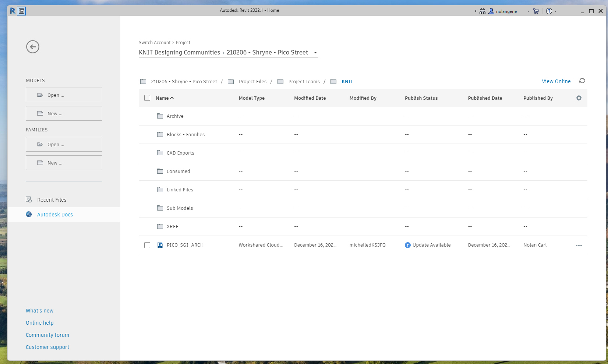Check the checkbox next to PICO_SGI_ARCH
Screen dimensions: 608x364
click(x=147, y=245)
